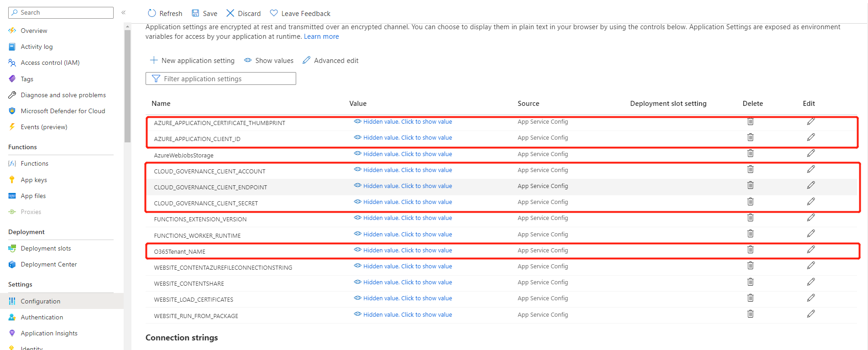Delete the AZURE_APPLICATION_CLIENT_ID setting
868x350 pixels.
(x=750, y=137)
